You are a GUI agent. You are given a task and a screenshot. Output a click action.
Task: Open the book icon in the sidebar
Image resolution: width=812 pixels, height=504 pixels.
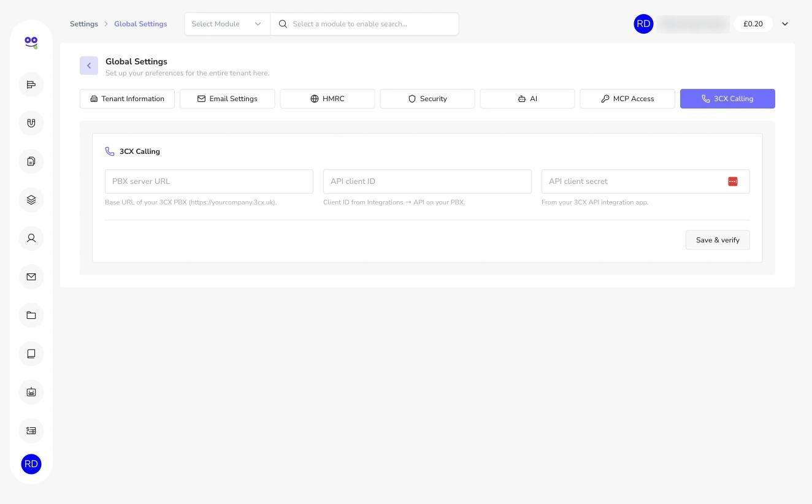tap(31, 354)
